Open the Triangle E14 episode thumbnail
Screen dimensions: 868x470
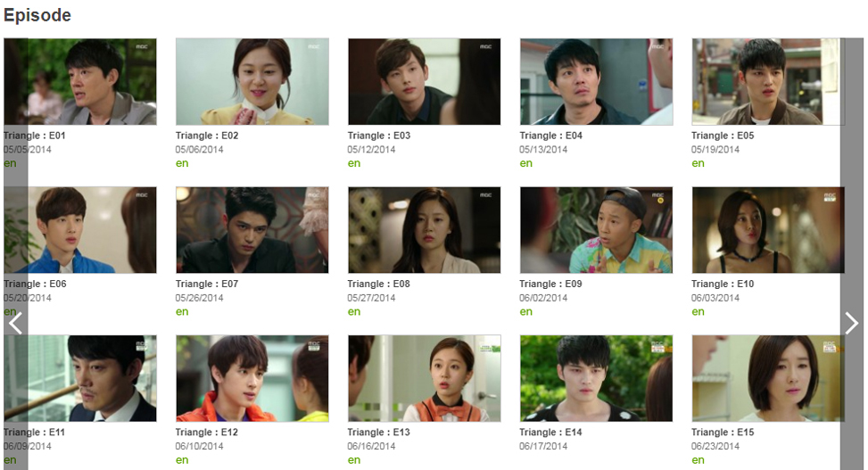coord(596,378)
